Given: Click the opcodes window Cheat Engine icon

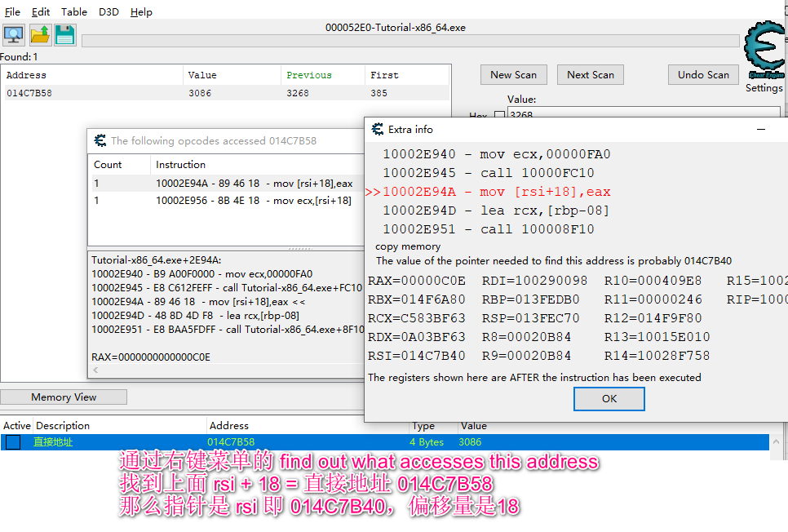Looking at the screenshot, I should pyautogui.click(x=100, y=140).
